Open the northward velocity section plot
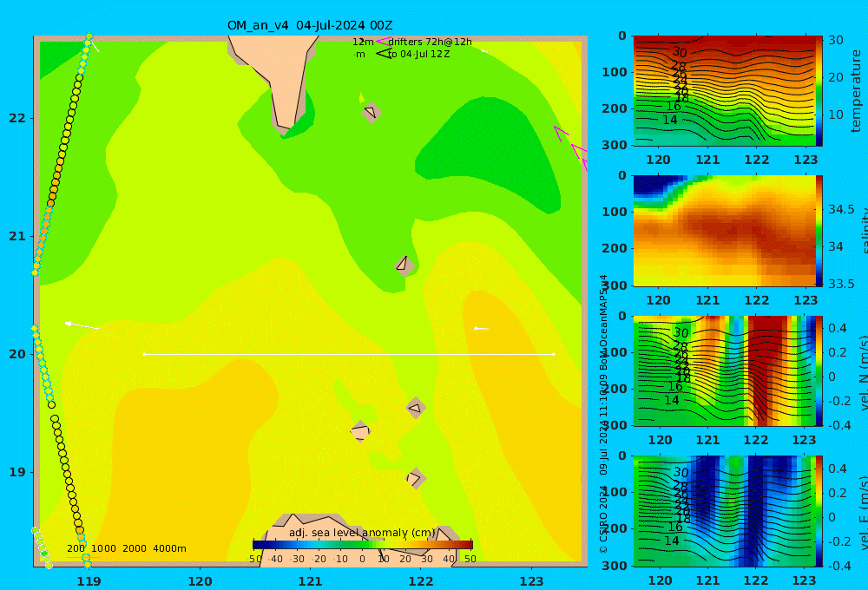The height and width of the screenshot is (590, 868). coord(725,370)
